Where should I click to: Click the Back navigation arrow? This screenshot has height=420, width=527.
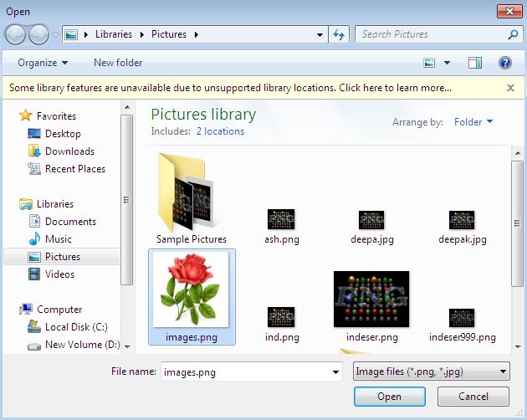15,34
